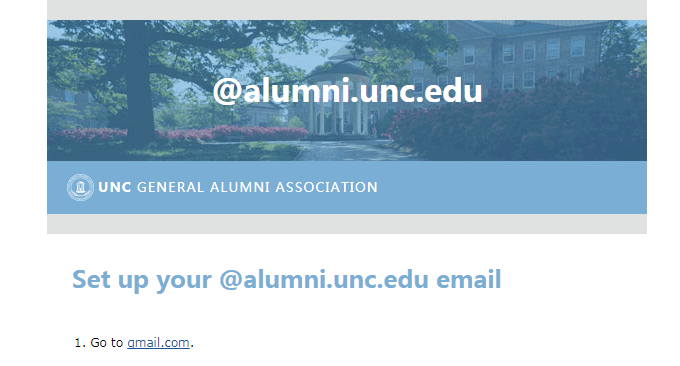The width and height of the screenshot is (680, 366).
Task: Click the UNC Old Well seal logo
Action: coord(80,187)
